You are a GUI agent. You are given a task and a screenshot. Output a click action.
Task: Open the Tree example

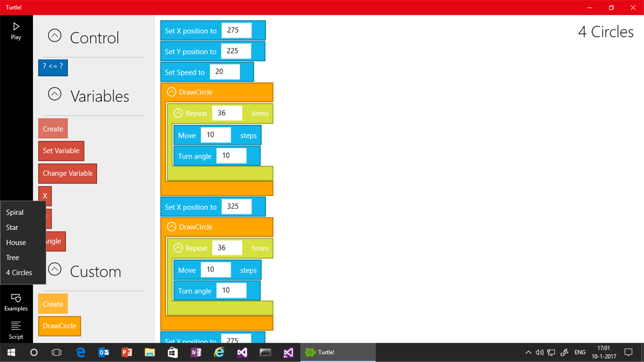(12, 258)
